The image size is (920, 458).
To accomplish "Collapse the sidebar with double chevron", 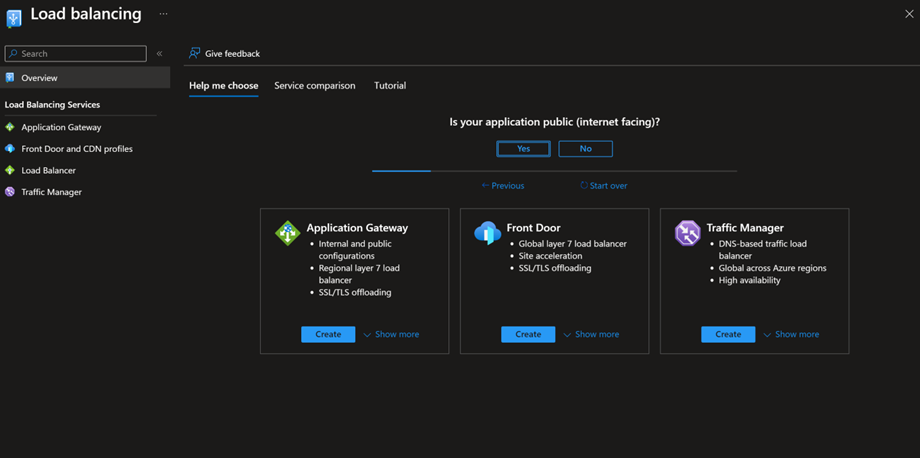I will [x=159, y=53].
